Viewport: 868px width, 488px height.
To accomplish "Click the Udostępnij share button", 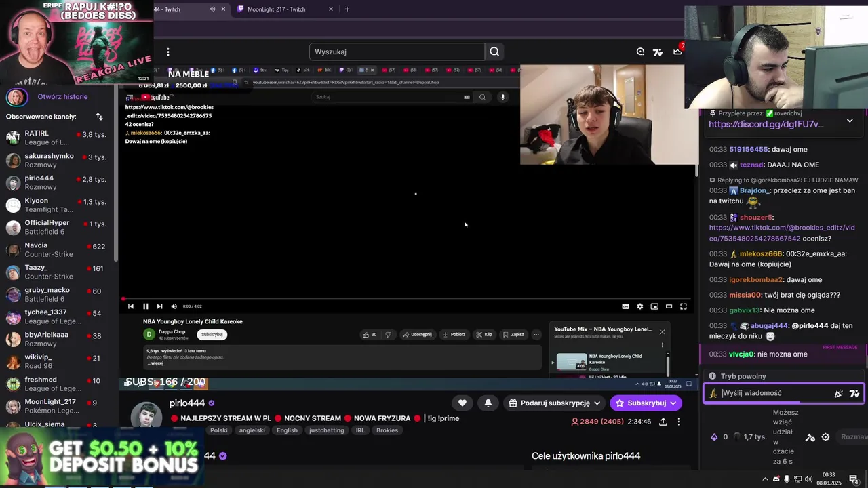I will click(416, 334).
